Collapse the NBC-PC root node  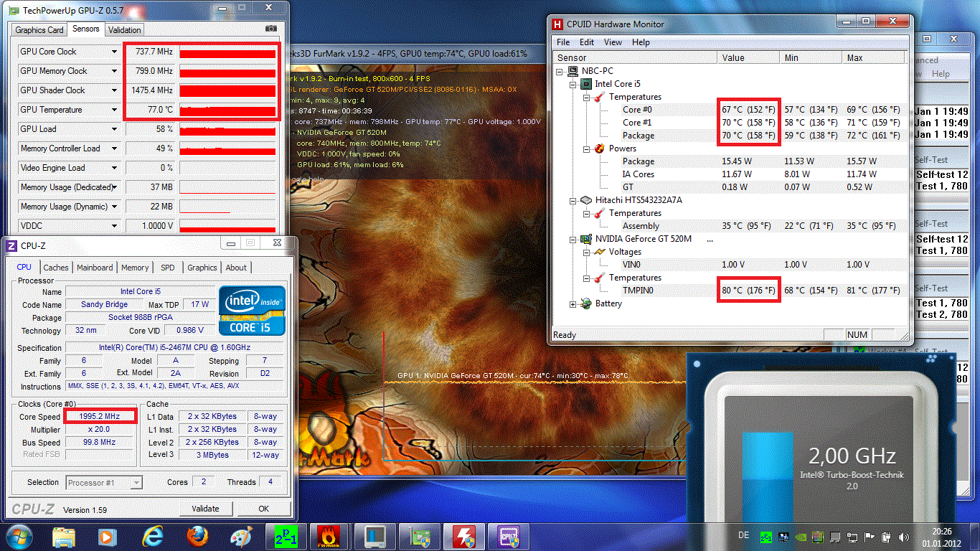pyautogui.click(x=560, y=71)
